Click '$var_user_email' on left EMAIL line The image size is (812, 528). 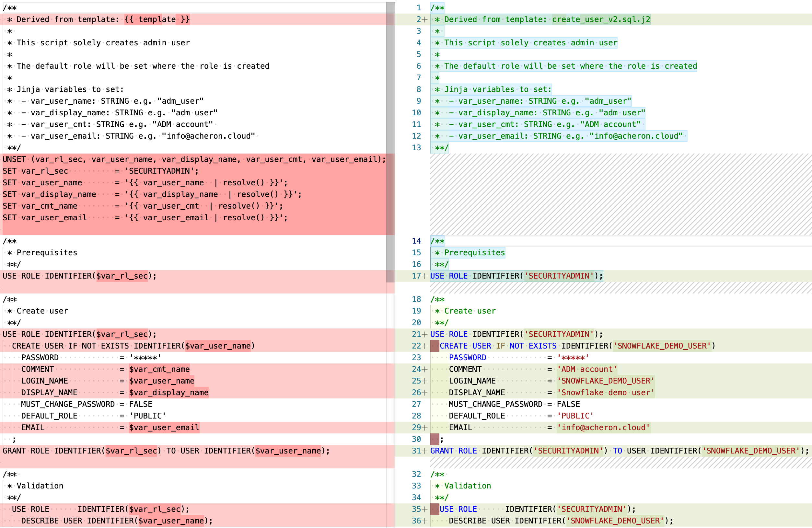[x=164, y=427]
